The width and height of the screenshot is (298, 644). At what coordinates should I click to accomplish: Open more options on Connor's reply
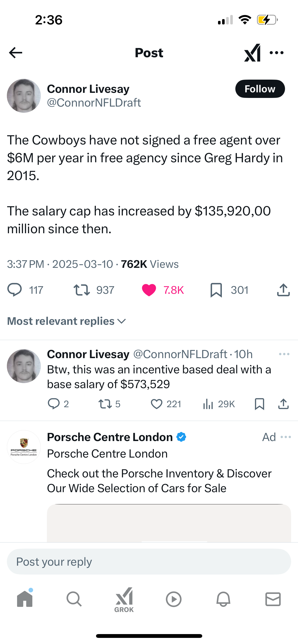284,354
